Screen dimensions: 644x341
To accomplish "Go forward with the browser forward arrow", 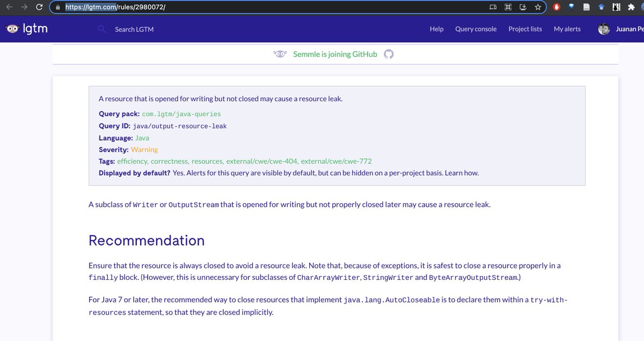I will pyautogui.click(x=23, y=8).
